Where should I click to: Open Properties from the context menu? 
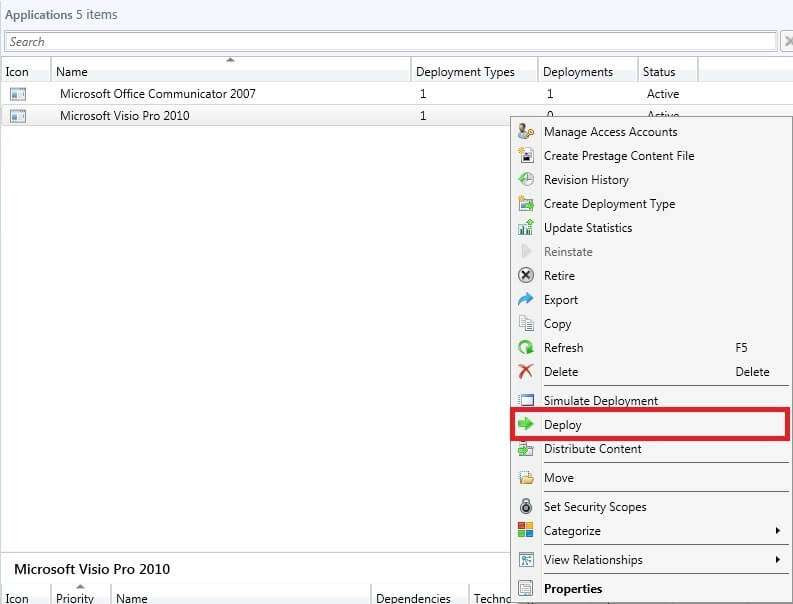tap(651, 589)
